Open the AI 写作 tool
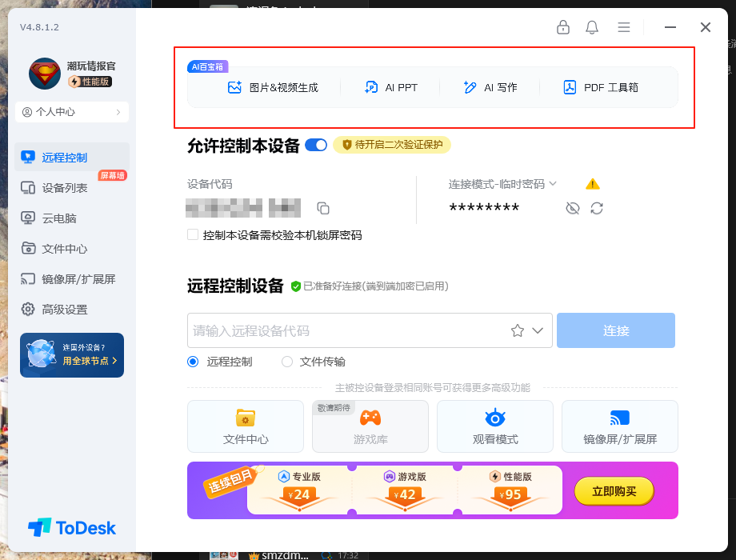736x560 pixels. [x=490, y=87]
